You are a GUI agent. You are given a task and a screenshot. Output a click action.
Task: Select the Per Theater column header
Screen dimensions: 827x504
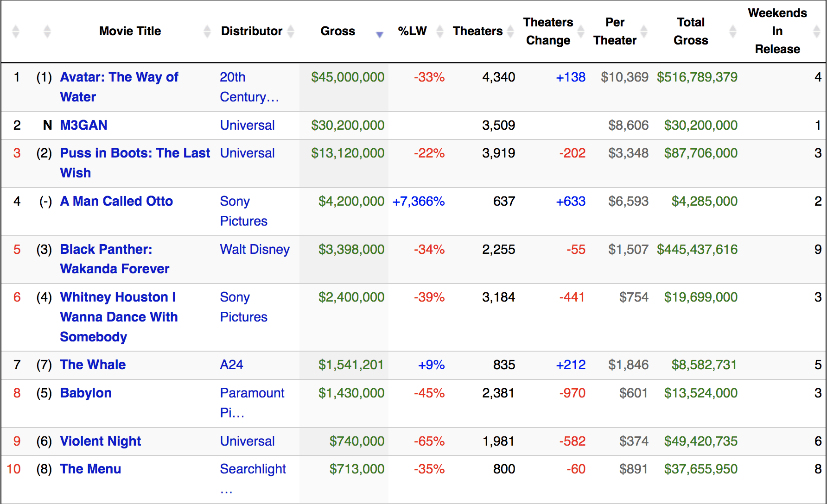615,31
